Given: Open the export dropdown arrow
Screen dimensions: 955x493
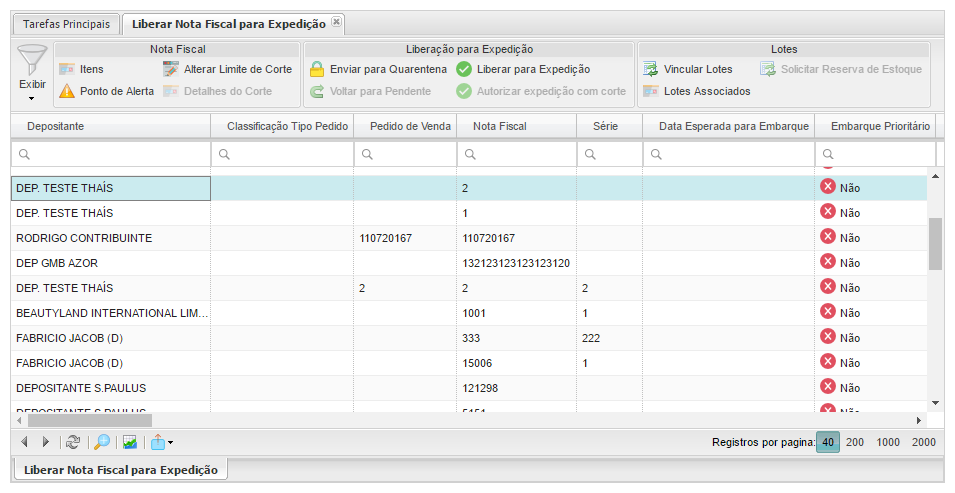Looking at the screenshot, I should [171, 442].
